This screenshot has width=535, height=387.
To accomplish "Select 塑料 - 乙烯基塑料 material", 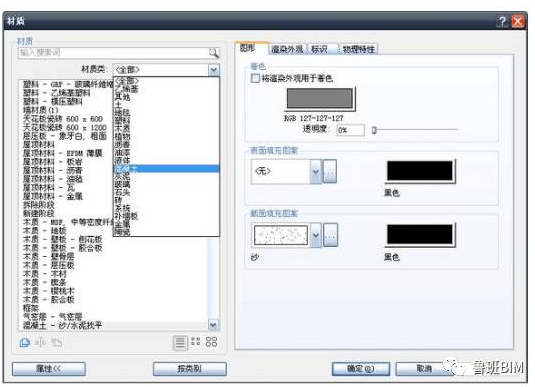I will (x=57, y=93).
